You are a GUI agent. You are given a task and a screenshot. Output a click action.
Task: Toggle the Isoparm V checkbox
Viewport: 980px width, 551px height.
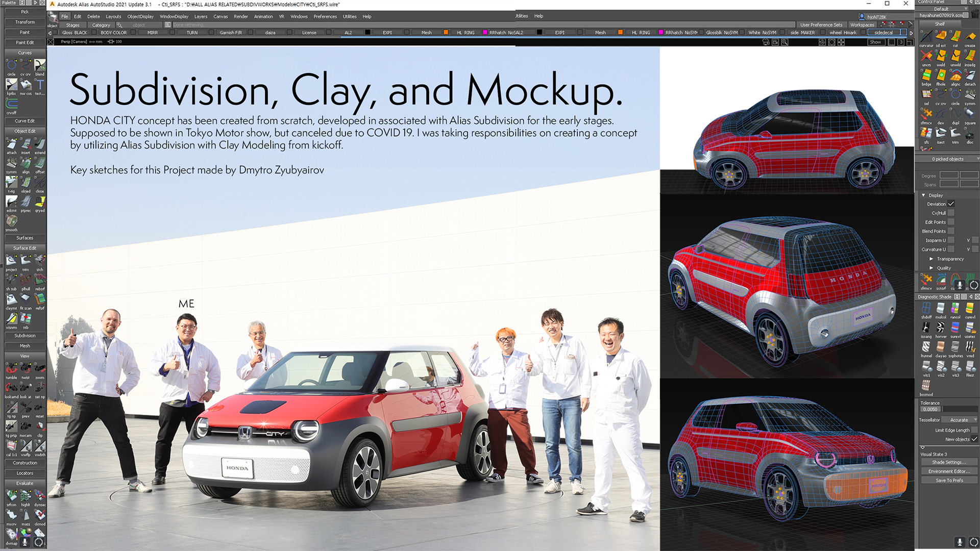click(x=975, y=240)
